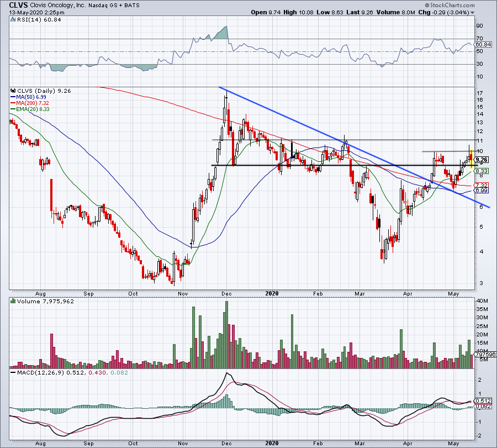Click the CLVS (Daily) 9.26 legend text

pos(44,91)
